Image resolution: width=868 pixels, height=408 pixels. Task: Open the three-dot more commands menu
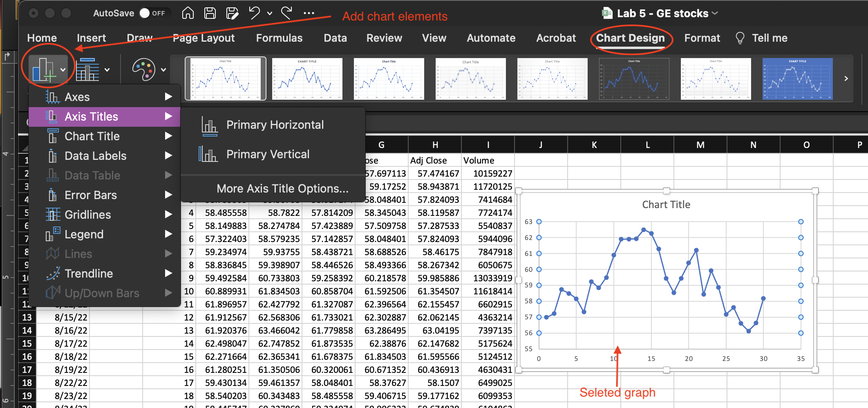click(309, 13)
